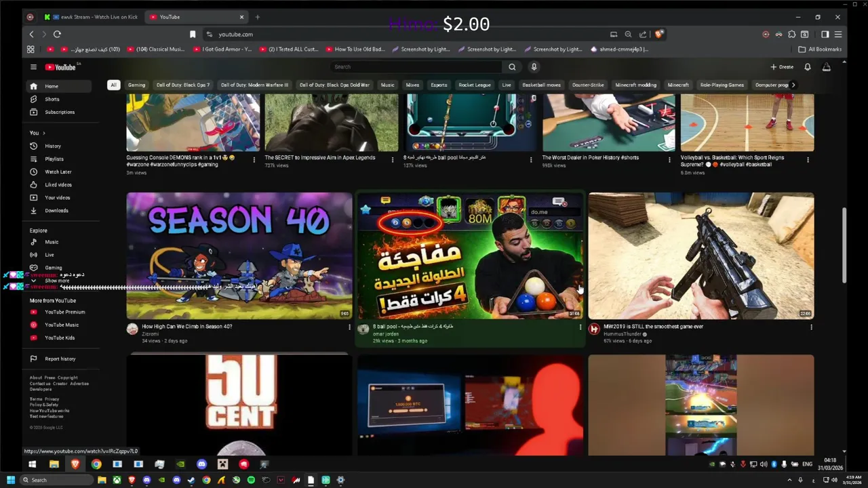This screenshot has width=868, height=488.
Task: Open Live under Explore
Action: point(59,255)
